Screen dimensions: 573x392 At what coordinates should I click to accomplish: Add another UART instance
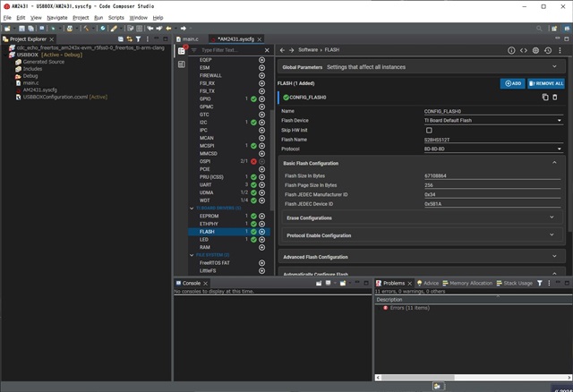261,185
